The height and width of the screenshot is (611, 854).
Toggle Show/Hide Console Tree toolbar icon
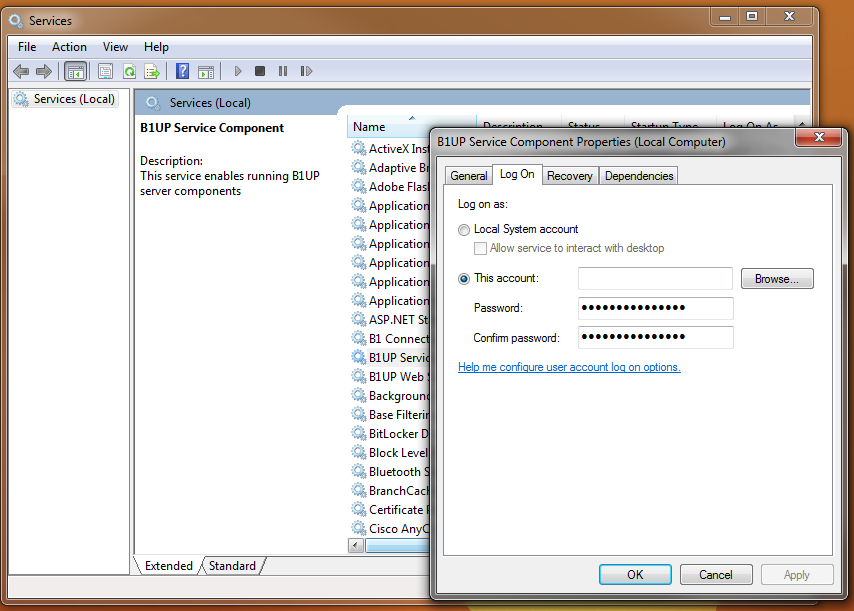tap(76, 71)
